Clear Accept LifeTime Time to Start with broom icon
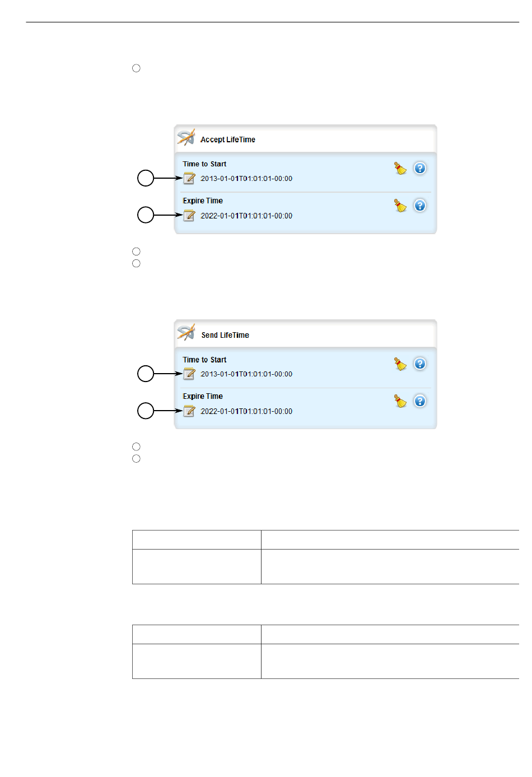 tap(400, 168)
